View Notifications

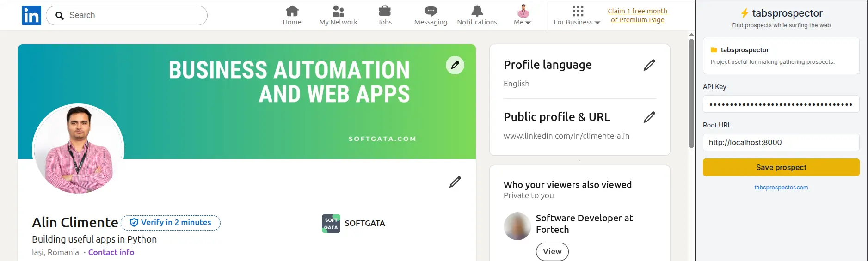tap(477, 15)
